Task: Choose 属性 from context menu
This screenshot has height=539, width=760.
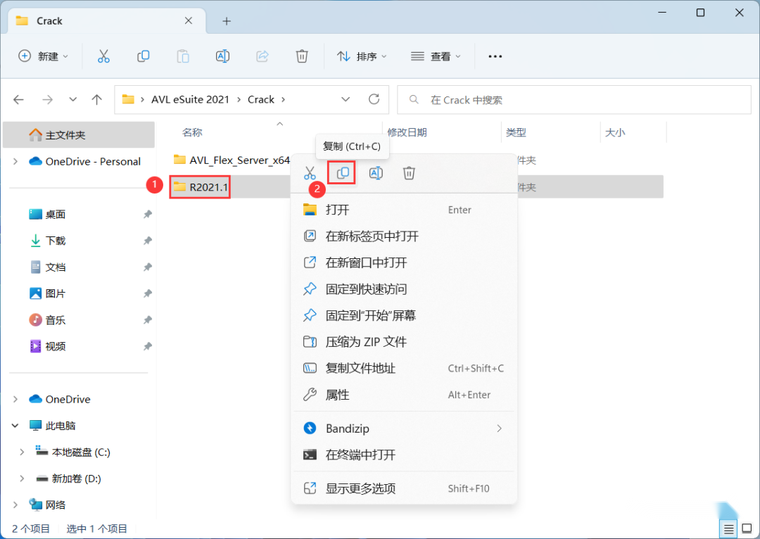Action: click(x=404, y=395)
